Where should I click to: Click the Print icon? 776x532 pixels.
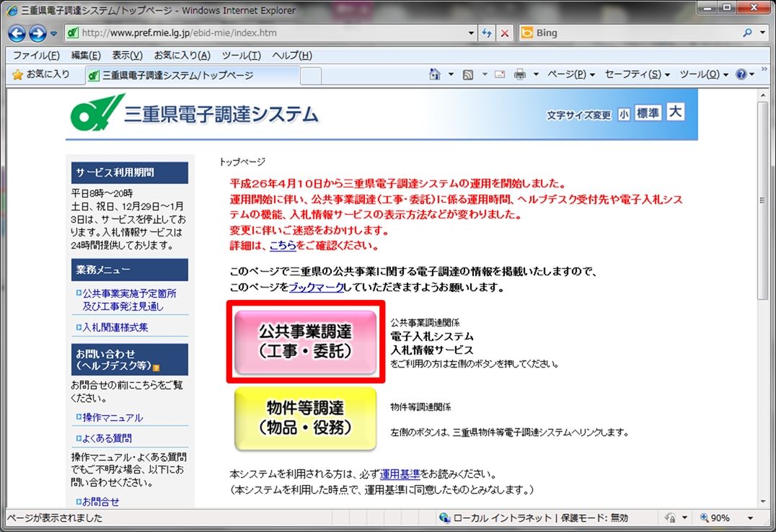(x=520, y=75)
